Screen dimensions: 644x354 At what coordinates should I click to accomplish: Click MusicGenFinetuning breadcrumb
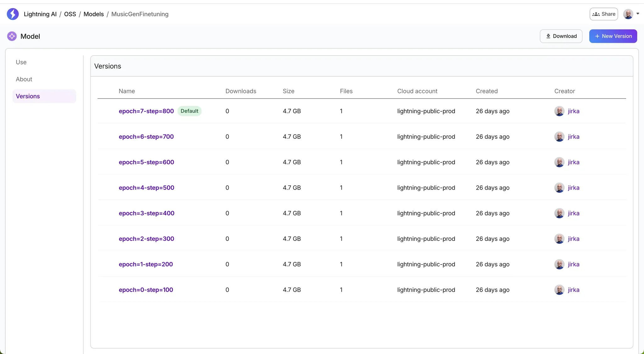(x=140, y=14)
